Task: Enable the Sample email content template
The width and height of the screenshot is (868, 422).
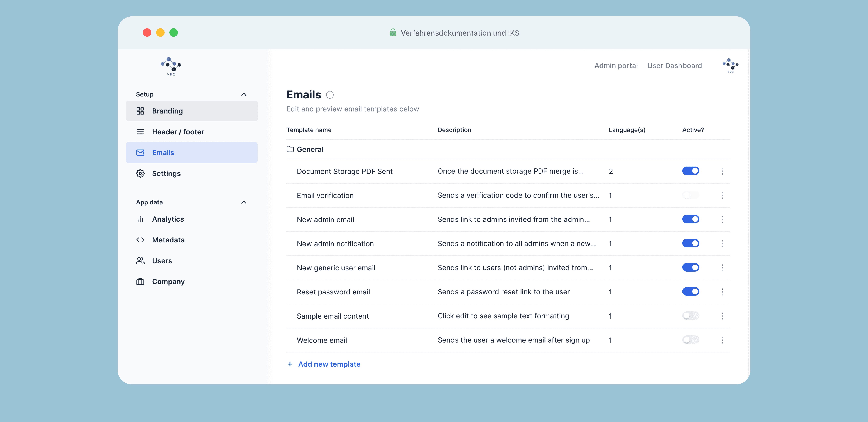Action: tap(691, 315)
